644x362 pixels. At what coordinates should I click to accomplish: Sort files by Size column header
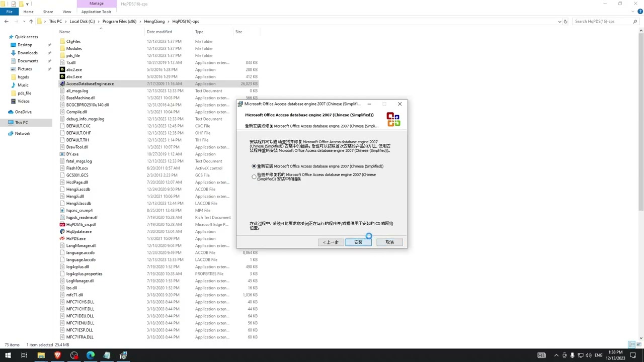coord(238,32)
